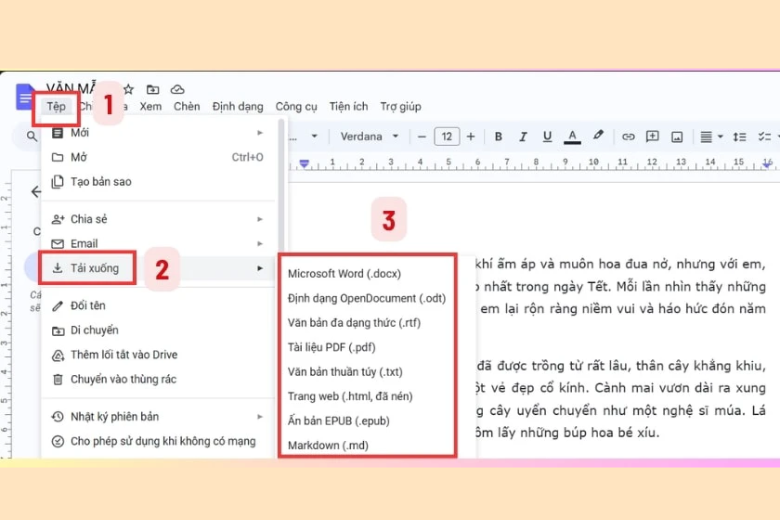Click the move-to-folder icon beside the title
The image size is (780, 520).
coord(153,90)
